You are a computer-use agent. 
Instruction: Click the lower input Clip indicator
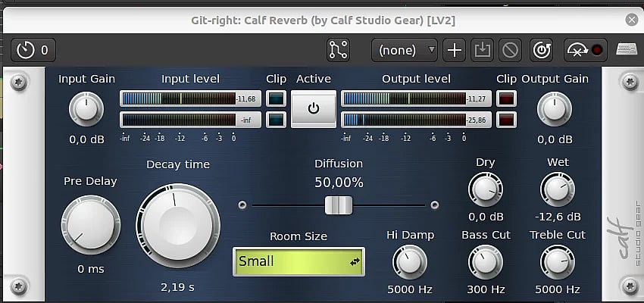pyautogui.click(x=276, y=120)
